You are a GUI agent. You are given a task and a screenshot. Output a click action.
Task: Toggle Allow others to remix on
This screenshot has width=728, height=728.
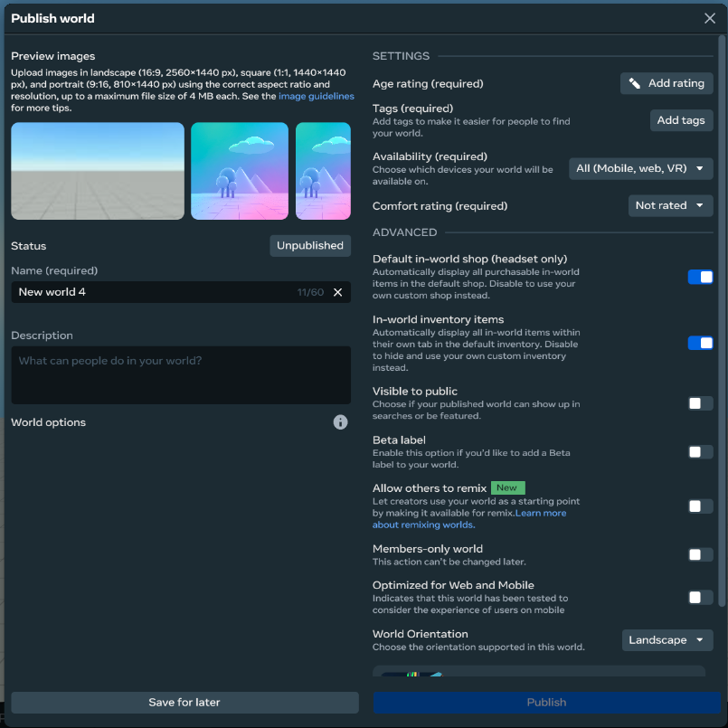tap(700, 506)
